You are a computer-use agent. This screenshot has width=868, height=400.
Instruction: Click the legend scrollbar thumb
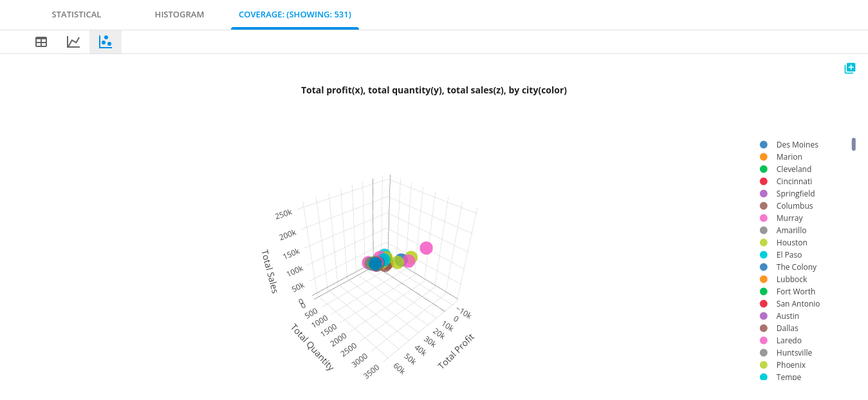(854, 144)
